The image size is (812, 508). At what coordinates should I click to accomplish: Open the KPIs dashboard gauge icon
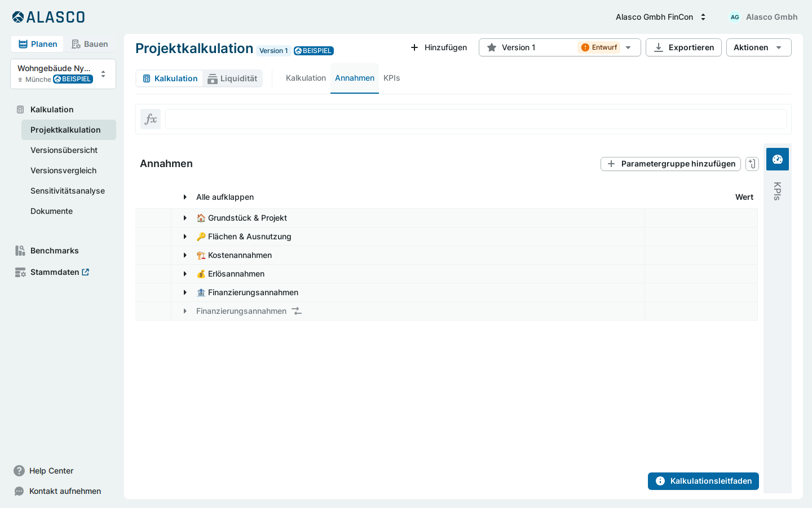(778, 159)
